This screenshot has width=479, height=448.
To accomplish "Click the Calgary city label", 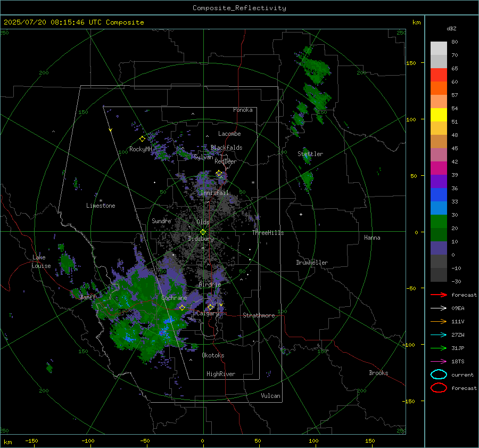I will pyautogui.click(x=208, y=313).
